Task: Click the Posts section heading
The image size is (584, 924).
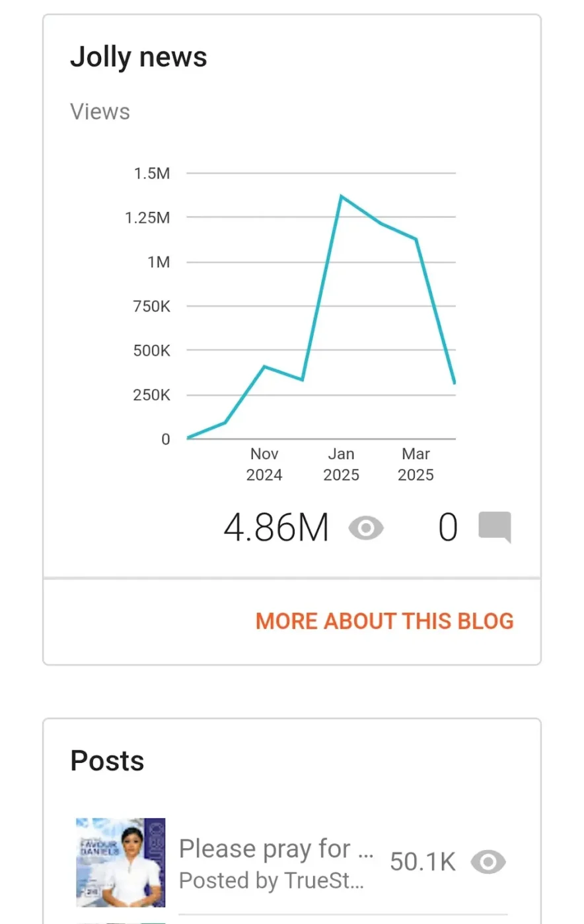Action: [x=107, y=761]
